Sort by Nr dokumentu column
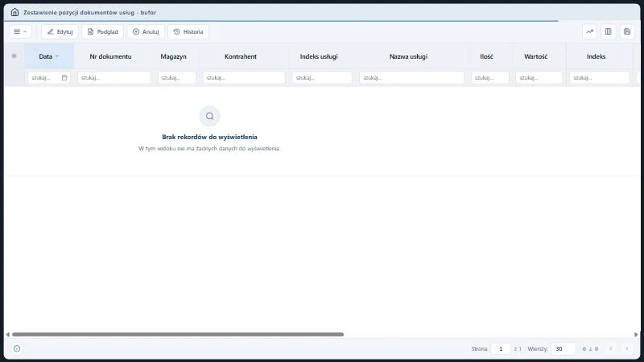Image resolution: width=644 pixels, height=362 pixels. (x=110, y=56)
